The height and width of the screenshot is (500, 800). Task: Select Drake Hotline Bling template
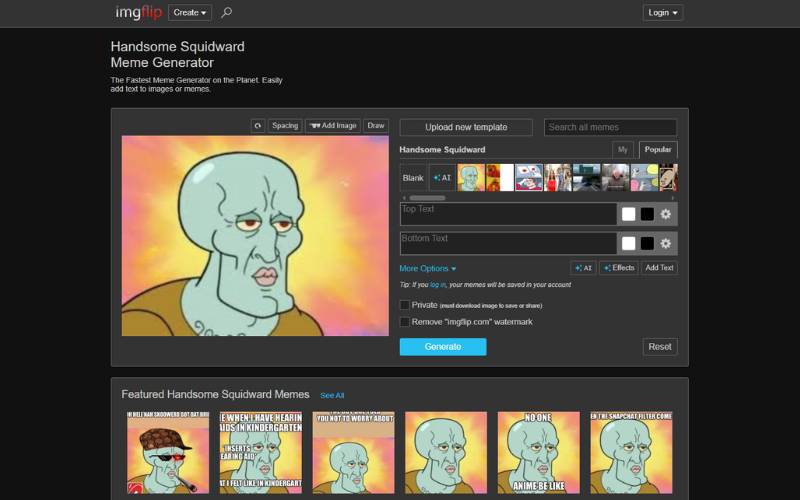[500, 178]
